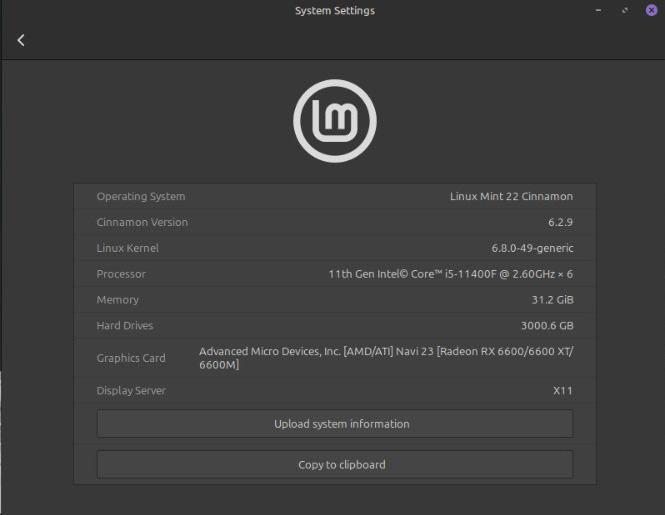Select the Graphics Card label
665x515 pixels.
coord(131,358)
